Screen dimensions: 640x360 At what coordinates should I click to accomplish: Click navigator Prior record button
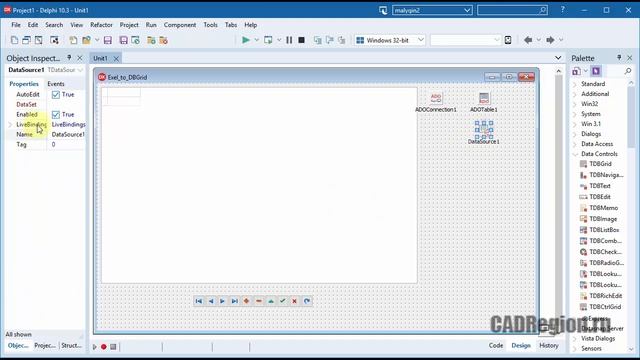click(211, 301)
